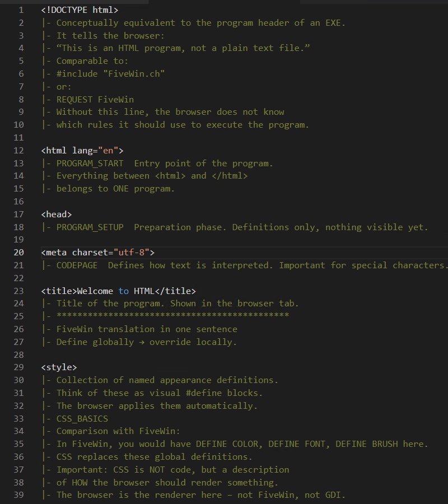Click line number 29 in the gutter

(x=18, y=367)
